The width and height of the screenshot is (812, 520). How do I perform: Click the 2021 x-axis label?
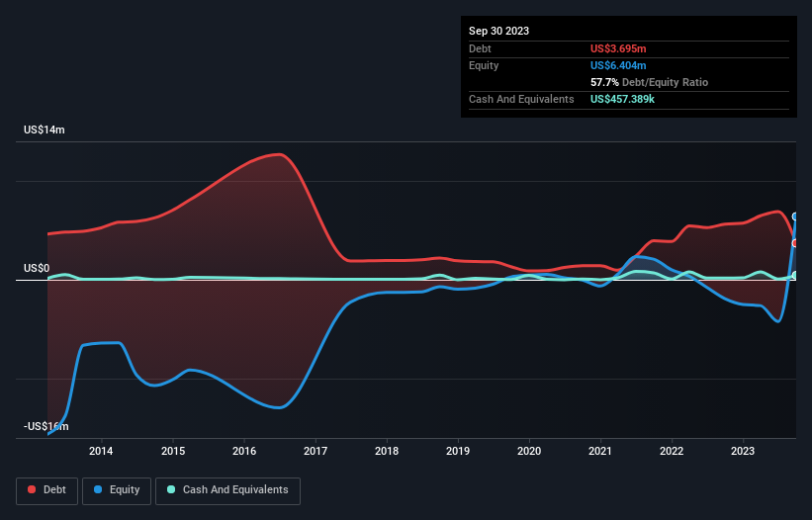(600, 451)
